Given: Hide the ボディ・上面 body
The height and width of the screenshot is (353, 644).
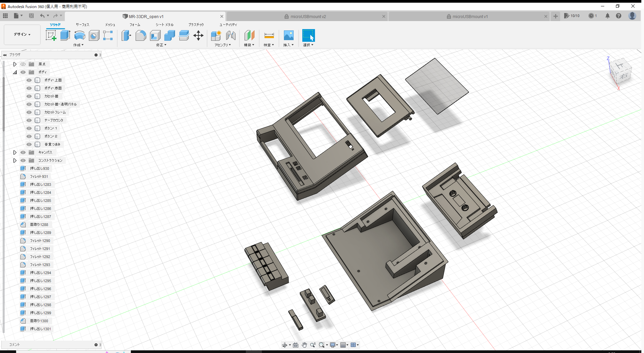Looking at the screenshot, I should [x=29, y=80].
